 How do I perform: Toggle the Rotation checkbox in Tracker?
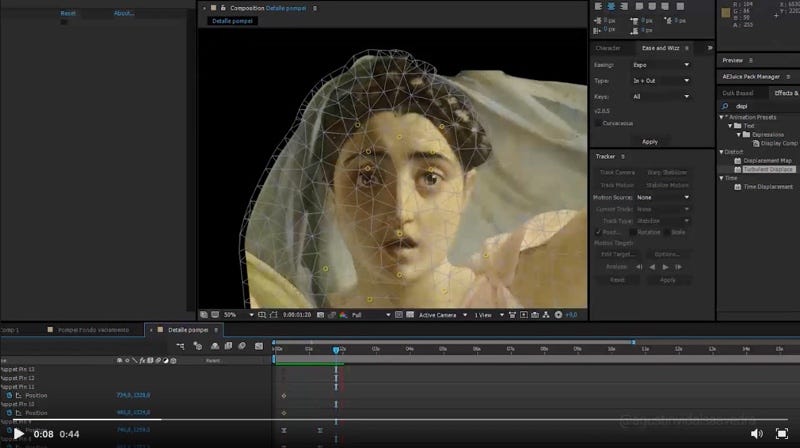tap(633, 232)
